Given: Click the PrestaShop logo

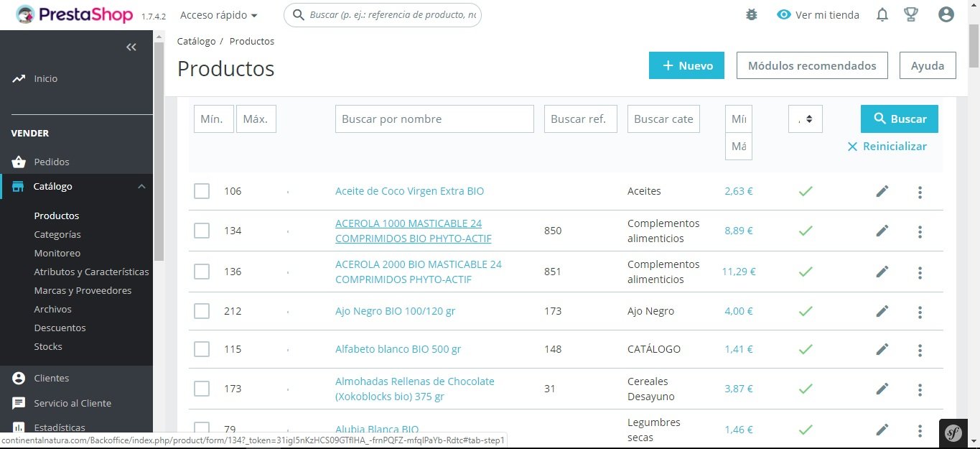Looking at the screenshot, I should pos(75,14).
